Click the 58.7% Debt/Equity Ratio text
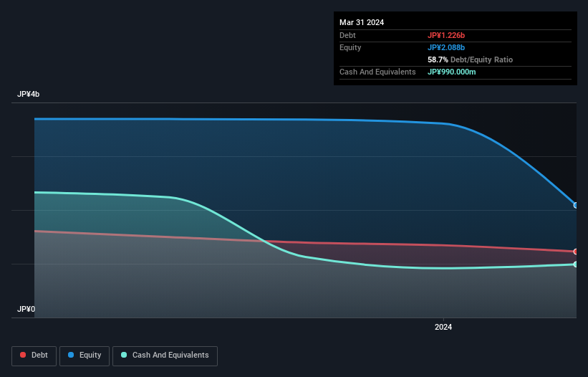588x377 pixels. [x=470, y=59]
